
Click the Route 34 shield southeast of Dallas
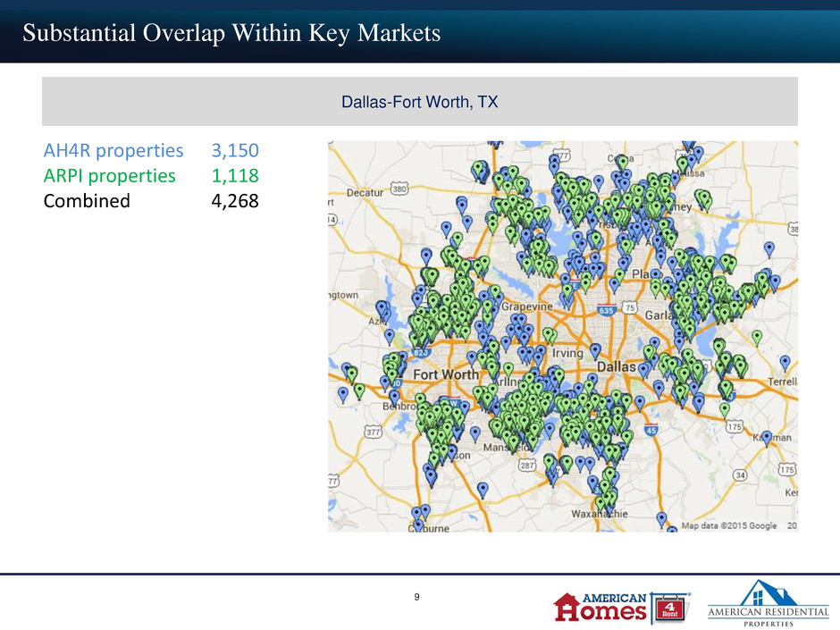pos(740,475)
